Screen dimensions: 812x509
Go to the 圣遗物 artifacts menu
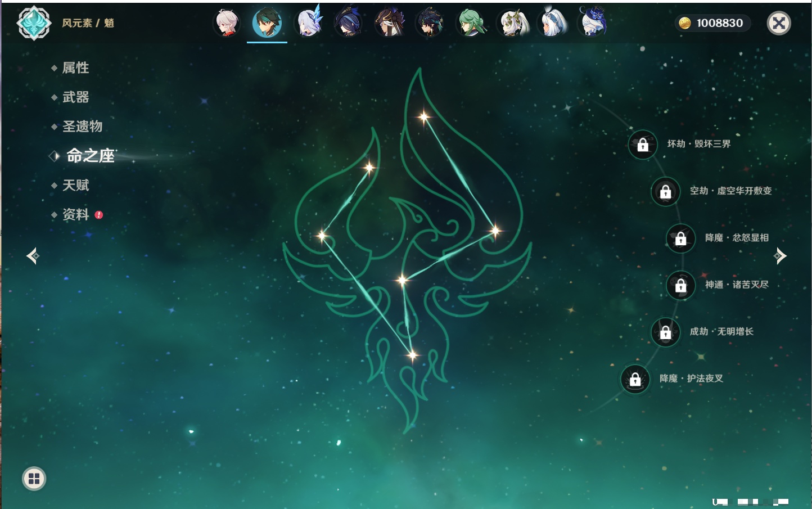(82, 127)
